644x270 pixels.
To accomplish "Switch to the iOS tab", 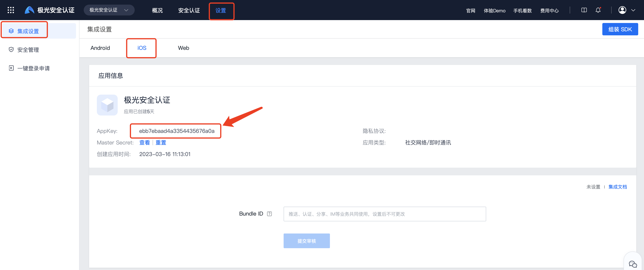I will point(142,48).
